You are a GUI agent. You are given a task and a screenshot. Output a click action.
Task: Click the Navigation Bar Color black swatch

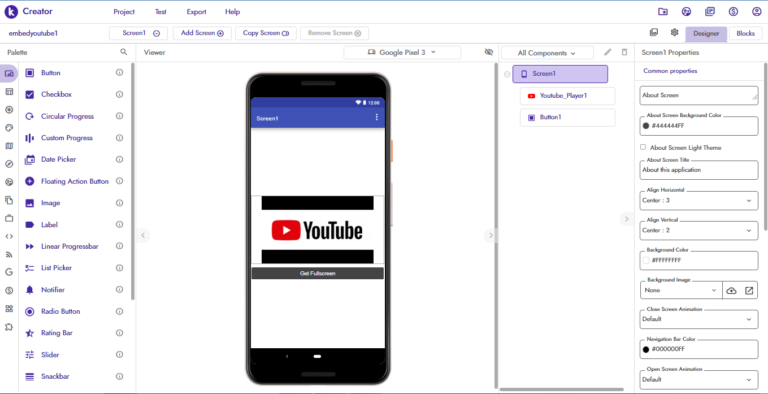click(646, 349)
